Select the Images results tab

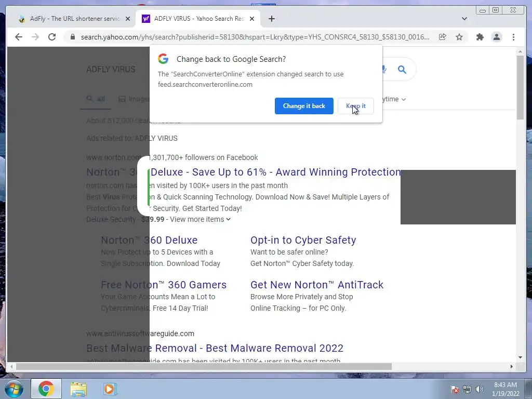click(134, 99)
